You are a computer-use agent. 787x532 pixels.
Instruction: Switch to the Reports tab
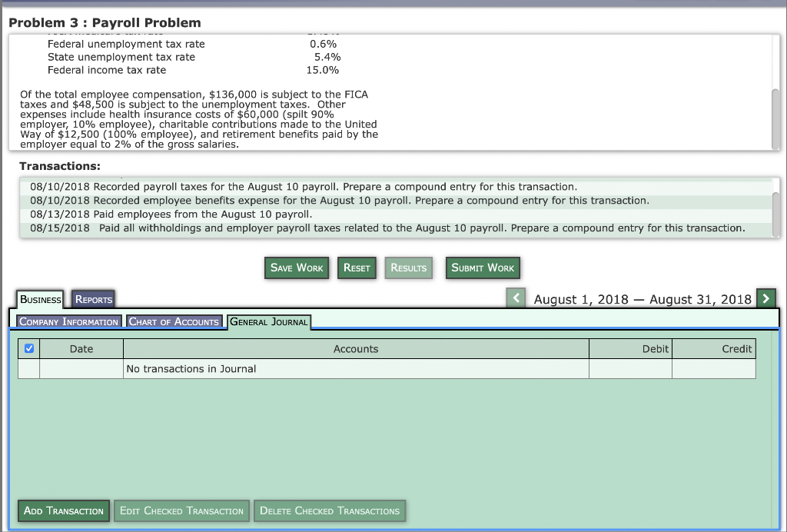click(93, 298)
